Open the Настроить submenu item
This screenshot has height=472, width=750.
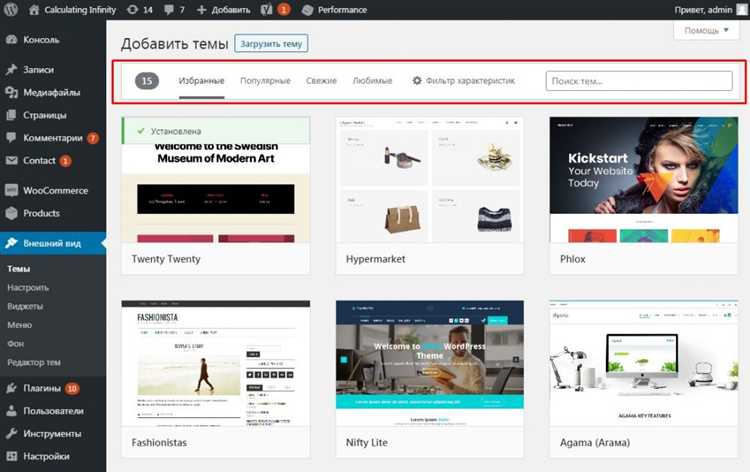[28, 287]
